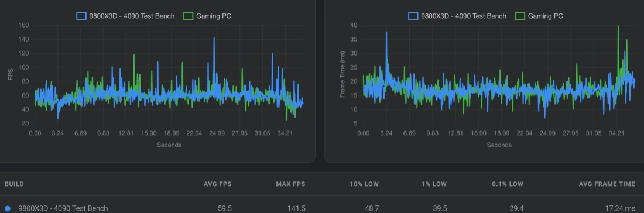644x213 pixels.
Task: Click the 0.1% LOW column header
Action: (x=508, y=184)
